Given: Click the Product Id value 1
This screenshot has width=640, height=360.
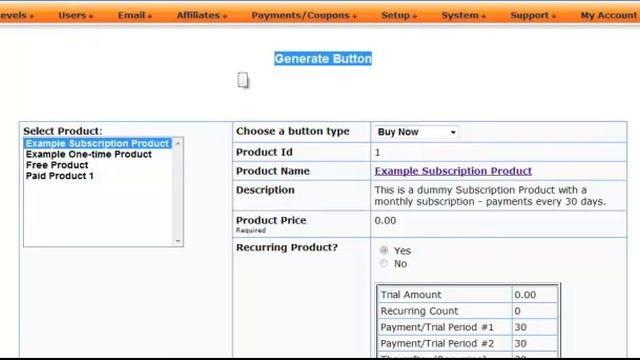Looking at the screenshot, I should [378, 153].
